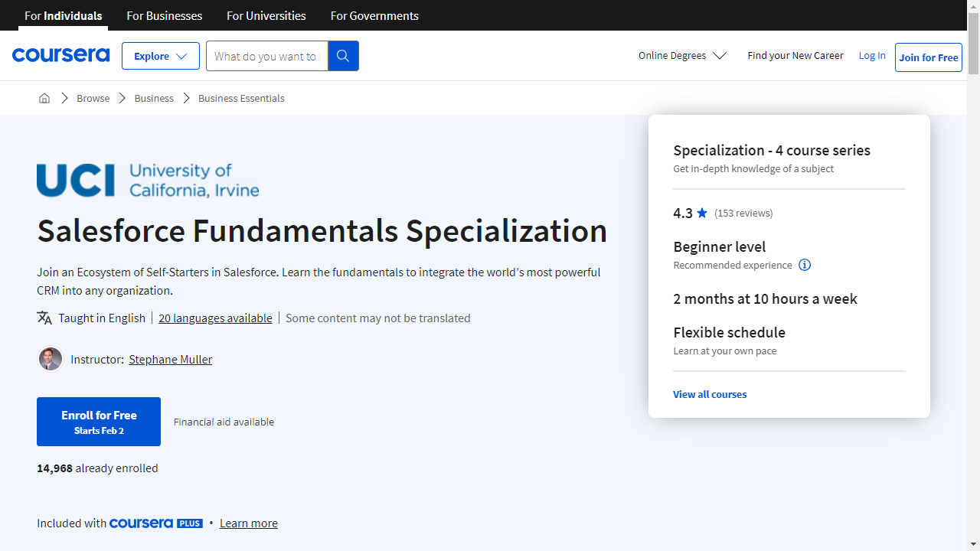980x551 pixels.
Task: Click the (153 reviews) text
Action: pos(743,213)
